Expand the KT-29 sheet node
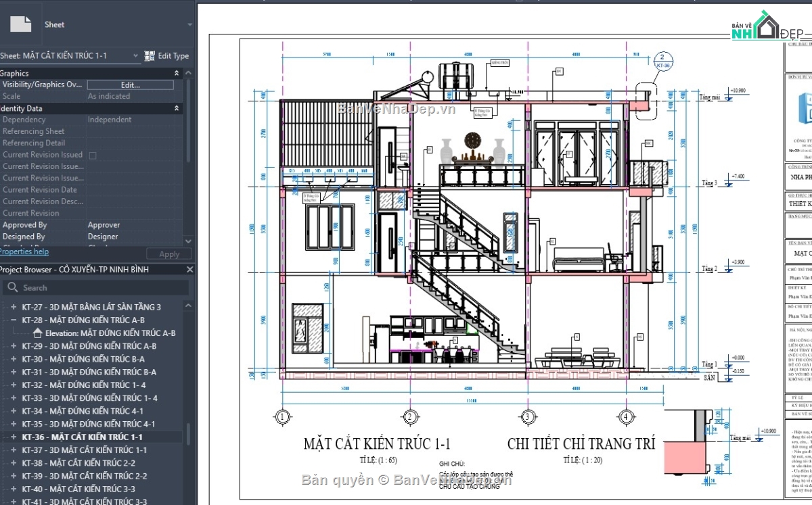The image size is (812, 505). pyautogui.click(x=13, y=346)
